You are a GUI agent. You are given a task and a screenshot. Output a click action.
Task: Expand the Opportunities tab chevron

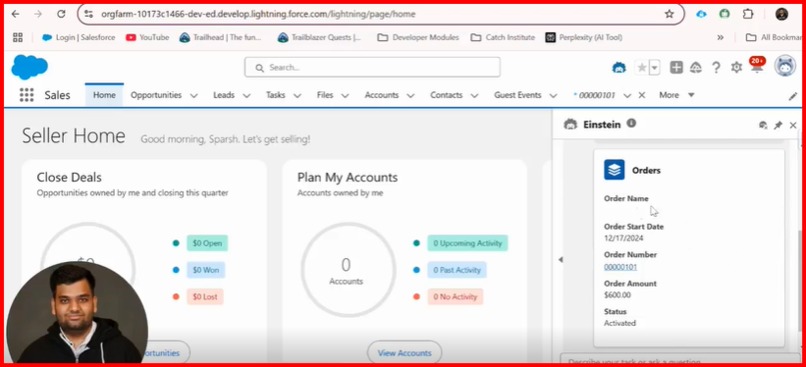tap(194, 96)
